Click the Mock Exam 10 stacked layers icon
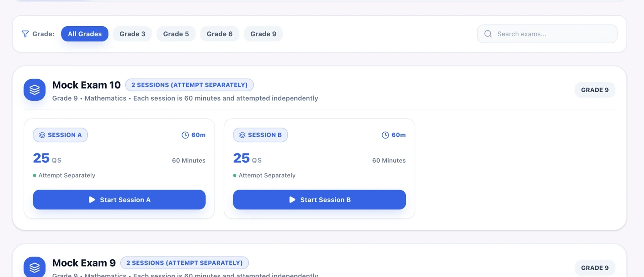 (35, 90)
